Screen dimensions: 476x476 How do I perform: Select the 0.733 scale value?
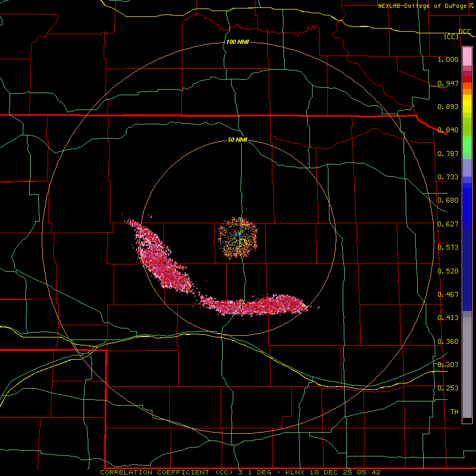click(x=448, y=177)
